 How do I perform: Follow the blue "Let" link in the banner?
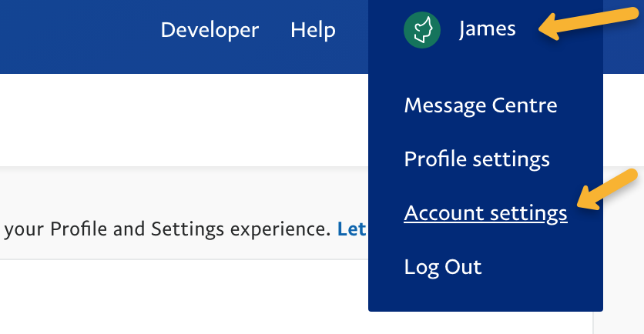[351, 229]
